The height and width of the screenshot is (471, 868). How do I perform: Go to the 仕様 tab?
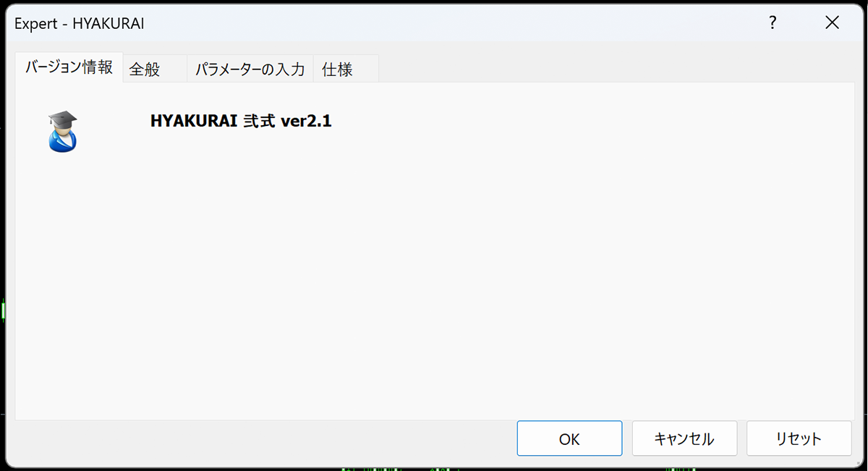pyautogui.click(x=337, y=69)
